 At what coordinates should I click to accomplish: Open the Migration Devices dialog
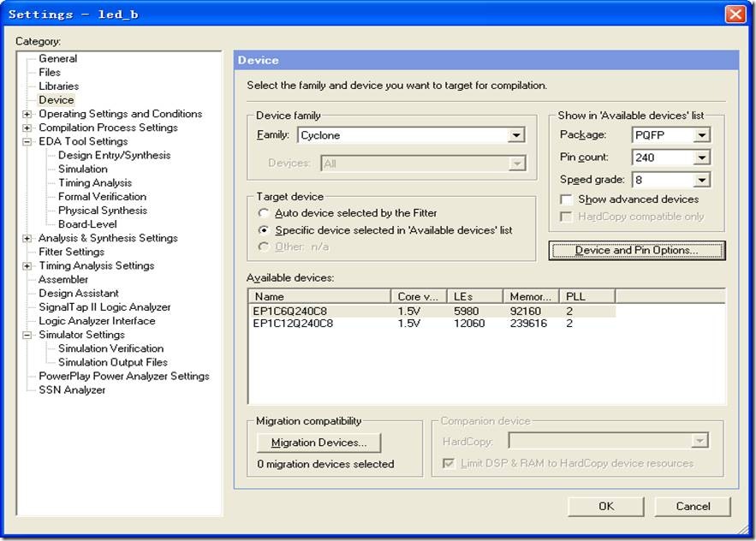pos(318,443)
